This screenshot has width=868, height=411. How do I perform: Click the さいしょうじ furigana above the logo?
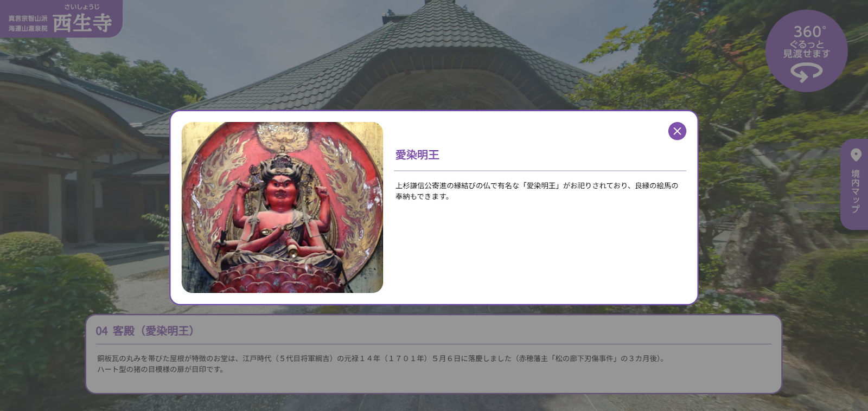coord(82,7)
